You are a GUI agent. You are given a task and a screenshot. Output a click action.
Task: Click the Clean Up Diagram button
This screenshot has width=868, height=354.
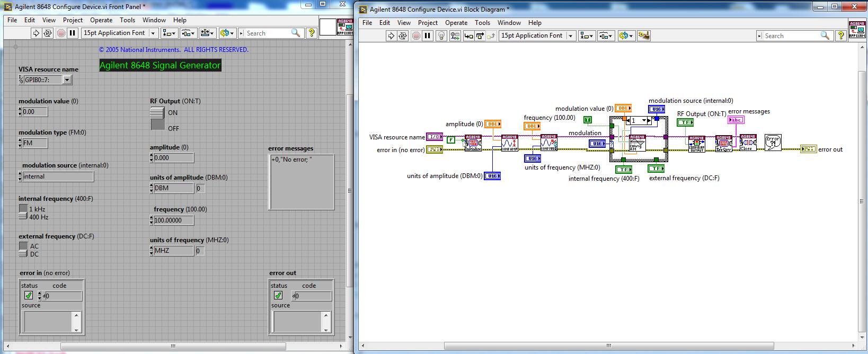(643, 36)
